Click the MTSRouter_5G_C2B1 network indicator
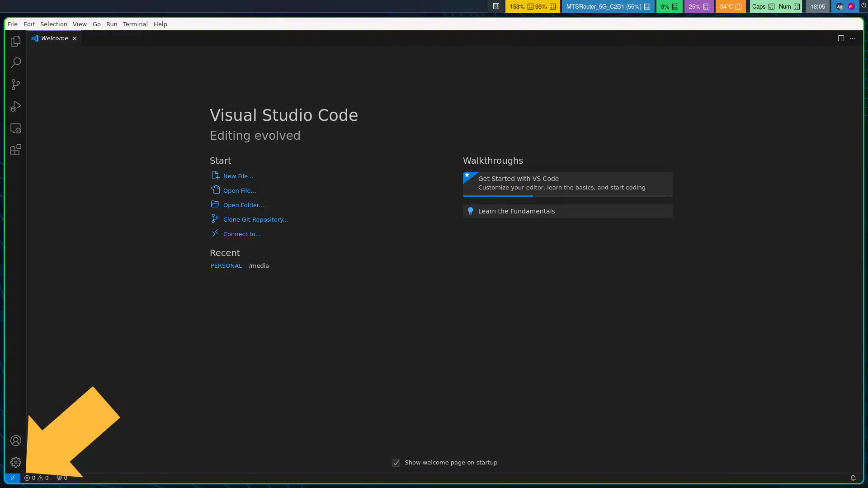868x488 pixels. pyautogui.click(x=608, y=7)
